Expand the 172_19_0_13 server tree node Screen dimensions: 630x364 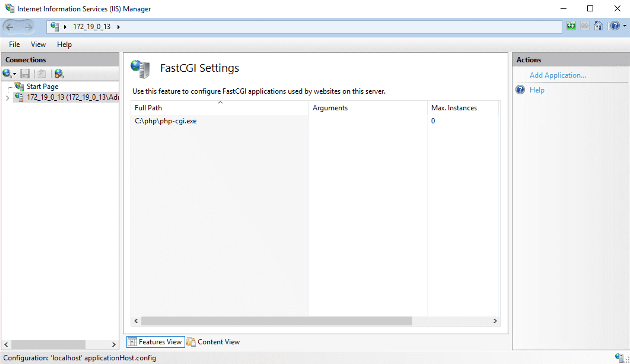tap(8, 98)
